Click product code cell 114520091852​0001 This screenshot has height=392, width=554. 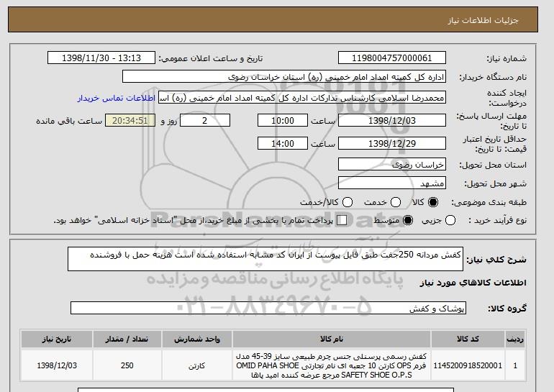(468, 365)
